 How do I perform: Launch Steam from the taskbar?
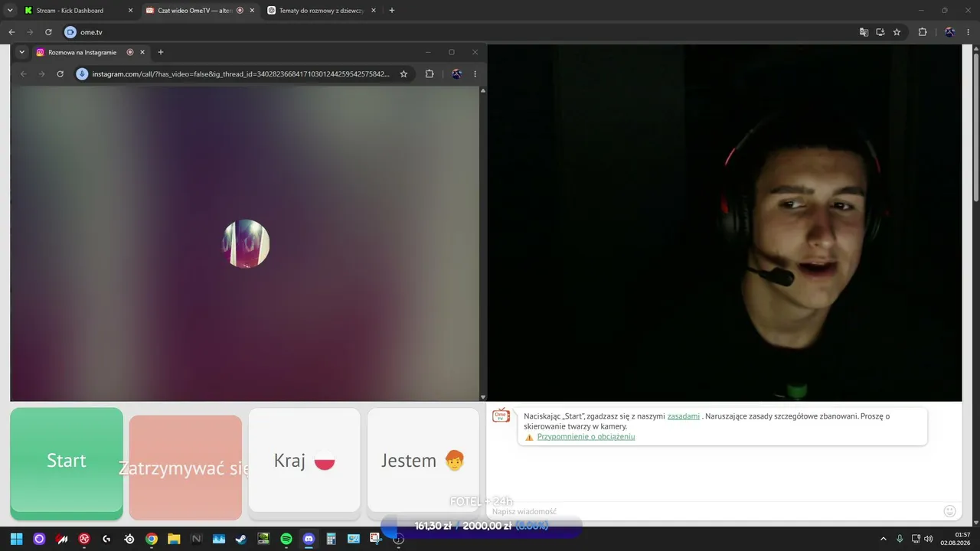pos(241,539)
